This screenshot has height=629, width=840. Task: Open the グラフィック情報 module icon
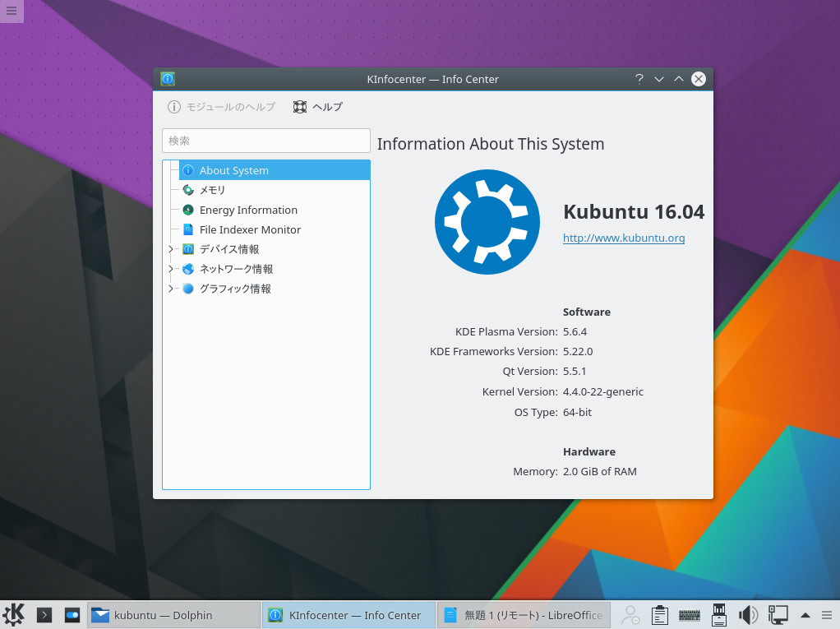click(x=188, y=289)
